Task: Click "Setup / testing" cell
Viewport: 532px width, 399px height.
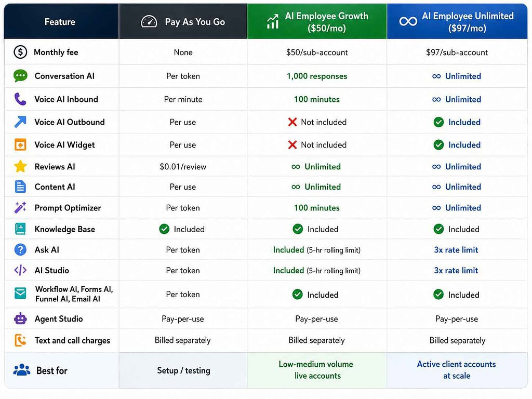Action: [183, 370]
